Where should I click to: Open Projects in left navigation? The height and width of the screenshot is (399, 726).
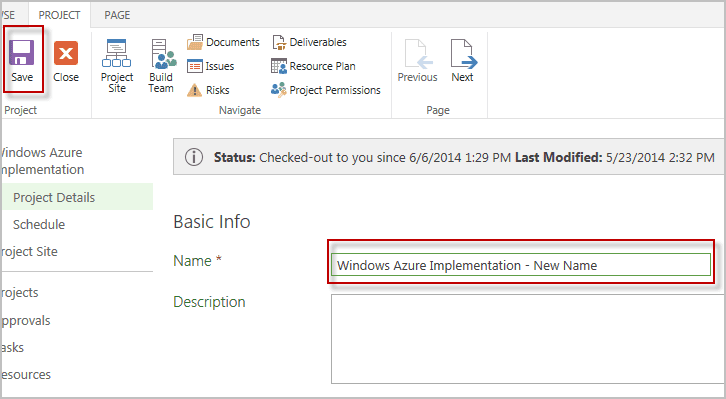[19, 293]
